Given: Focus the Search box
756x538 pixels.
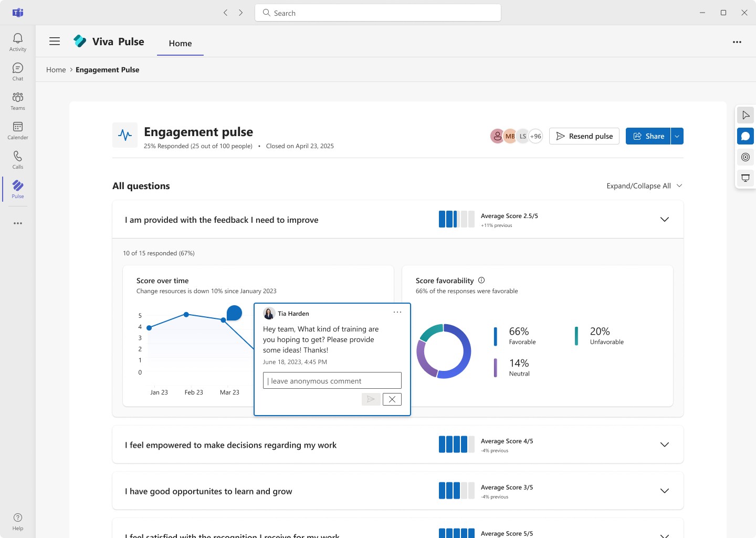Looking at the screenshot, I should click(378, 13).
